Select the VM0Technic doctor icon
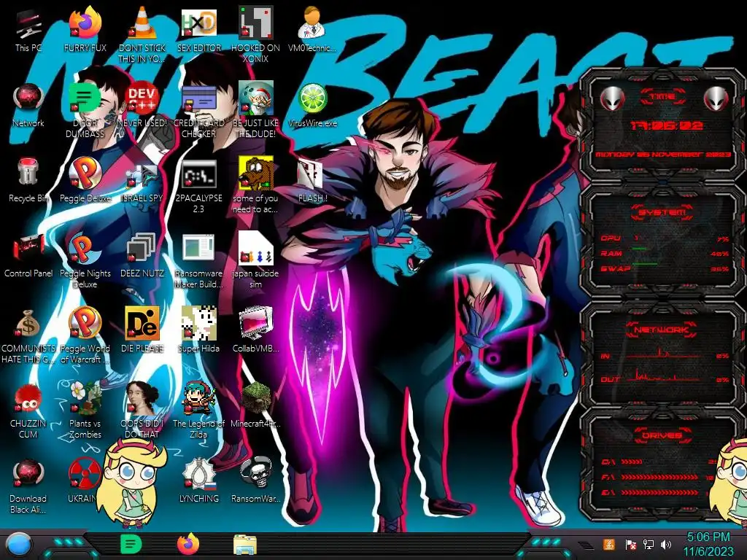The image size is (747, 560). click(312, 23)
